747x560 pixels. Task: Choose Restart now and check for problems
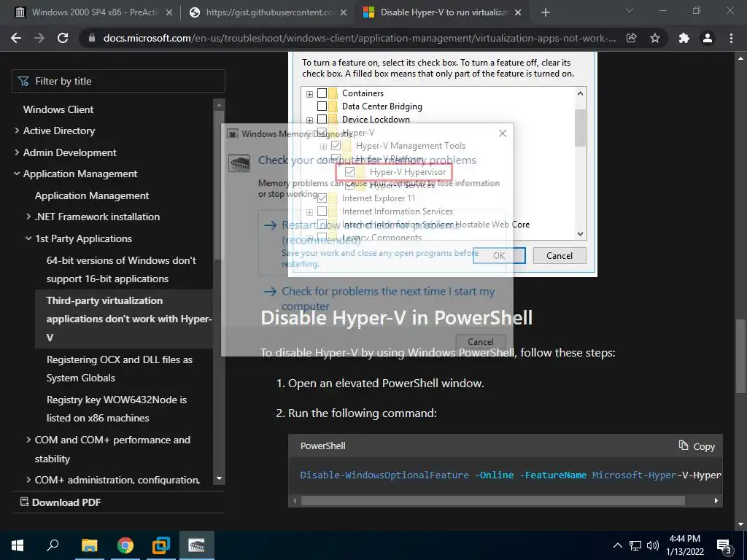[382, 243]
